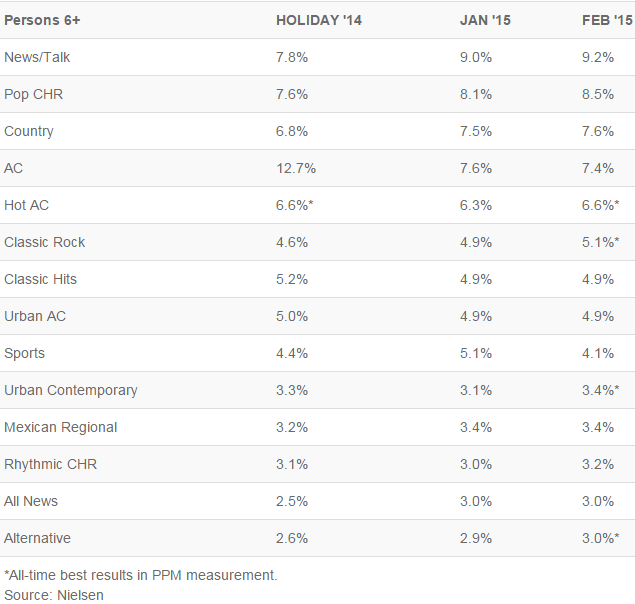Click the Urban Contemporary row label
Screen dimensions: 635x604
click(x=71, y=390)
